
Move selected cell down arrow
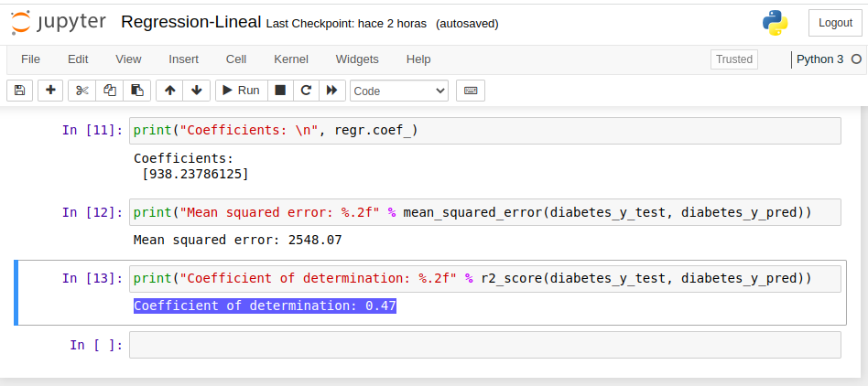[196, 91]
